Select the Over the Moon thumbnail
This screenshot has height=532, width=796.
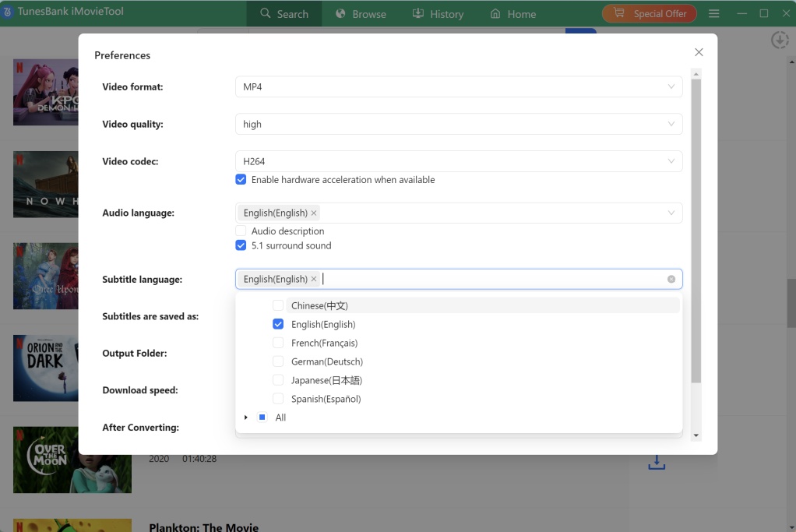[72, 460]
